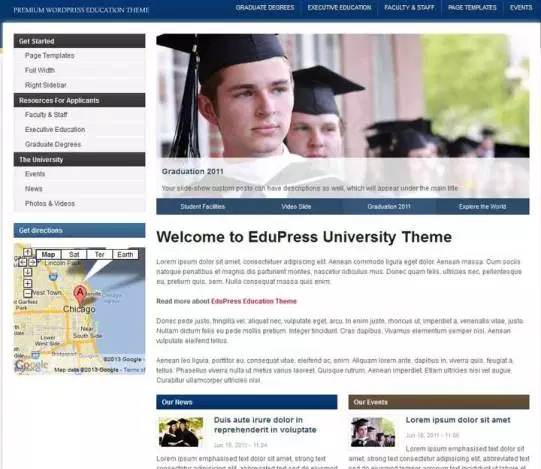Select the Student Facilities slide tab
The image size is (541, 469).
(x=203, y=207)
